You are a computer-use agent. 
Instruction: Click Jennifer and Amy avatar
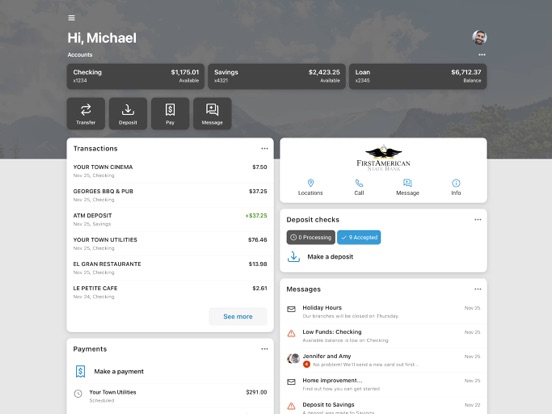tap(293, 359)
